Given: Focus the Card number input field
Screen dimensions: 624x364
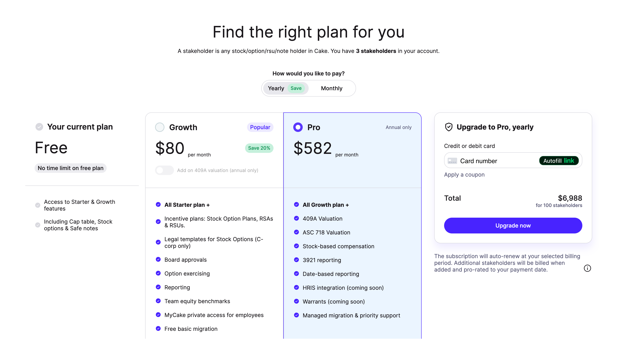Looking at the screenshot, I should click(x=495, y=161).
